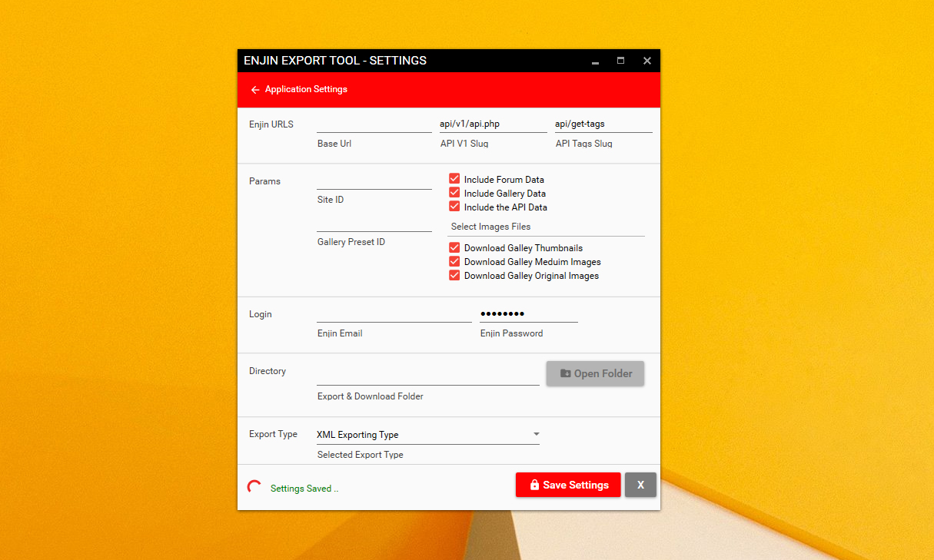Click the Params section label
Viewport: 934px width, 560px height.
pyautogui.click(x=264, y=181)
